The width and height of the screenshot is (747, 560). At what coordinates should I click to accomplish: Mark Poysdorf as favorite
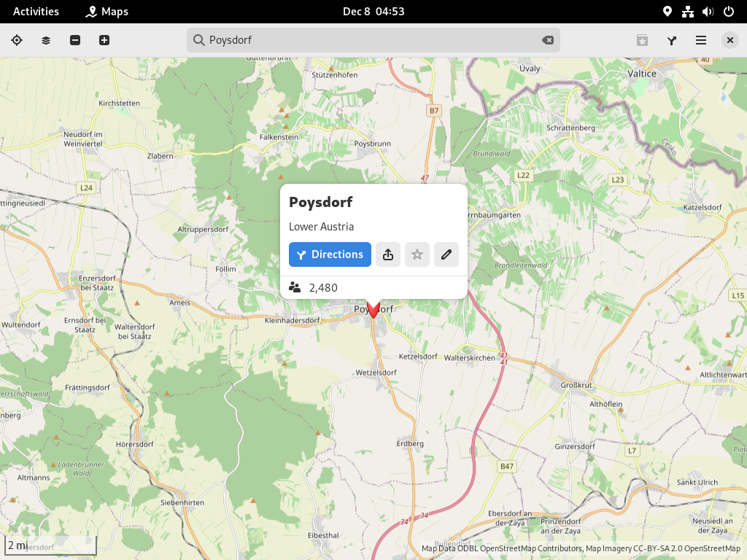tap(417, 254)
